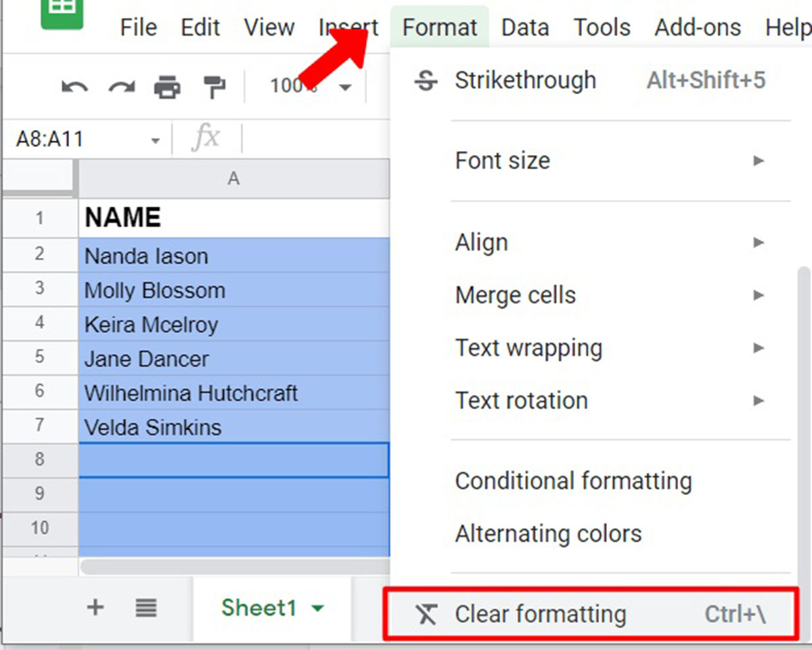Select the column A header

233,179
